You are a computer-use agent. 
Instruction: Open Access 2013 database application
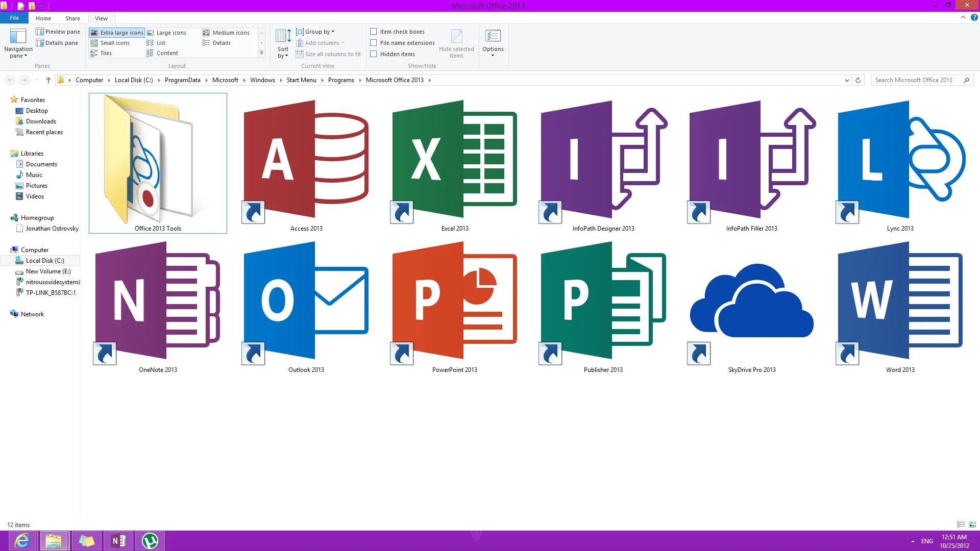[306, 162]
